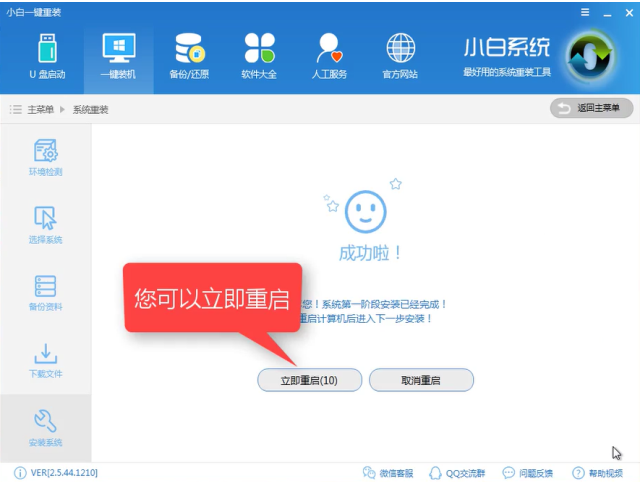Open the 软件大全 software library
The image size is (642, 496).
pos(259,56)
